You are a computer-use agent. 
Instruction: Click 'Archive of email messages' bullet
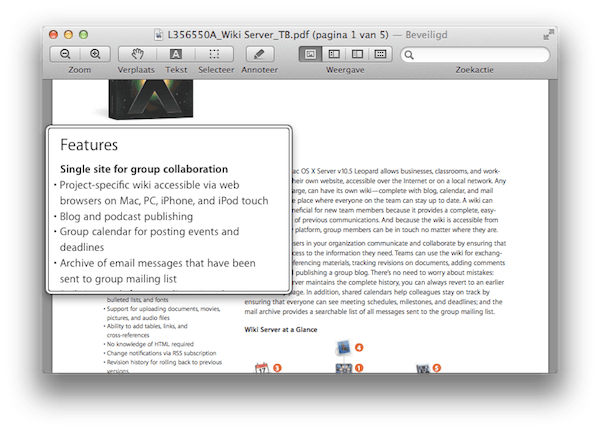point(157,271)
